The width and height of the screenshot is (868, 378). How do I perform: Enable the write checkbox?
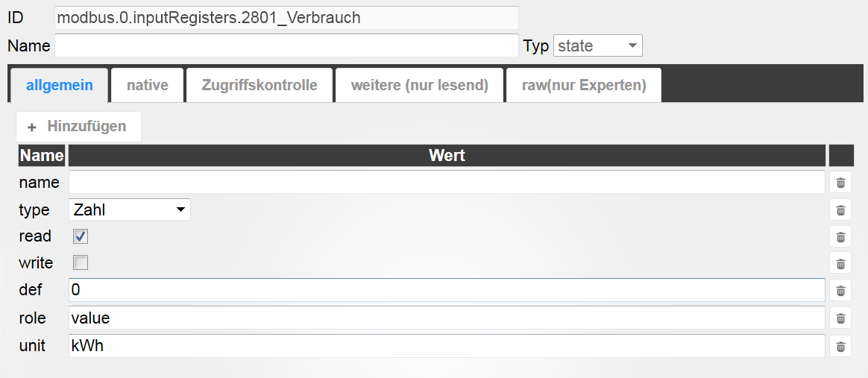81,262
